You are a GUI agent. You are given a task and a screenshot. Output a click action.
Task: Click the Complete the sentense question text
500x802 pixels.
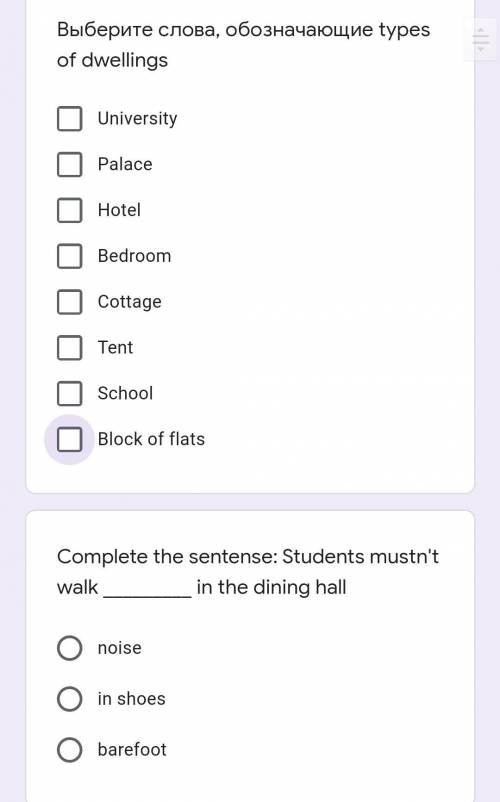[248, 572]
